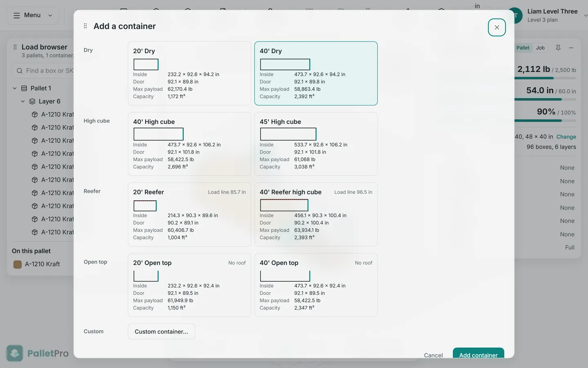This screenshot has width=588, height=368.
Task: Click the A-1210 Kraft color swatch under On this pallet
Action: [18, 264]
